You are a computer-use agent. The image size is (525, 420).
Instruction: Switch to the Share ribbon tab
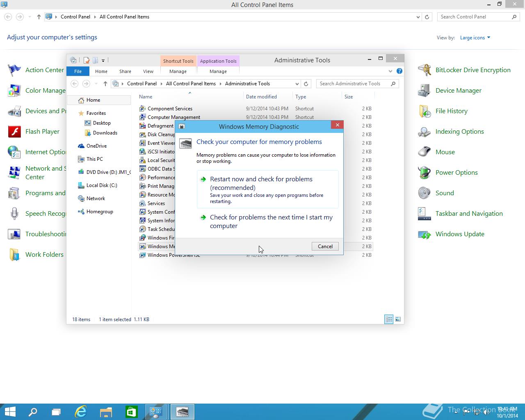coord(125,71)
